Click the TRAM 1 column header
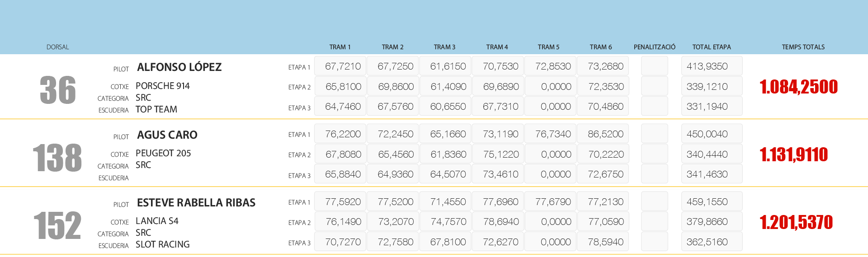Viewport: 868px width, 257px height. 340,47
